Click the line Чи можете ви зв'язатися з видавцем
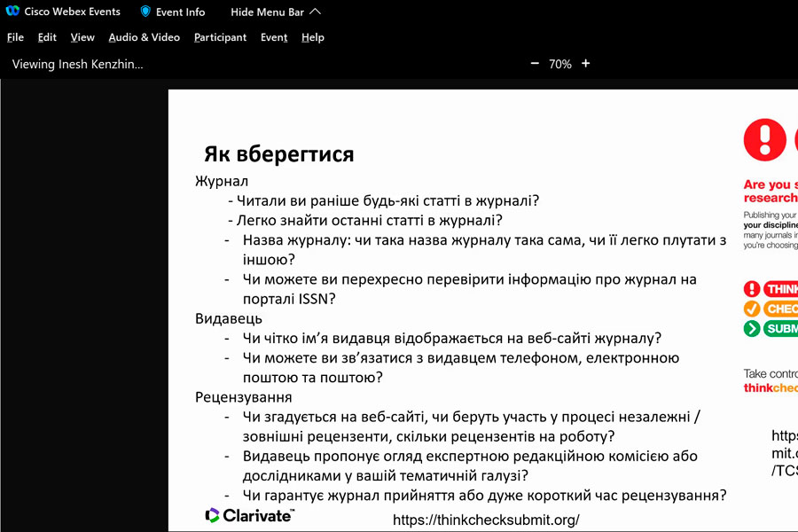This screenshot has height=532, width=798. point(460,358)
